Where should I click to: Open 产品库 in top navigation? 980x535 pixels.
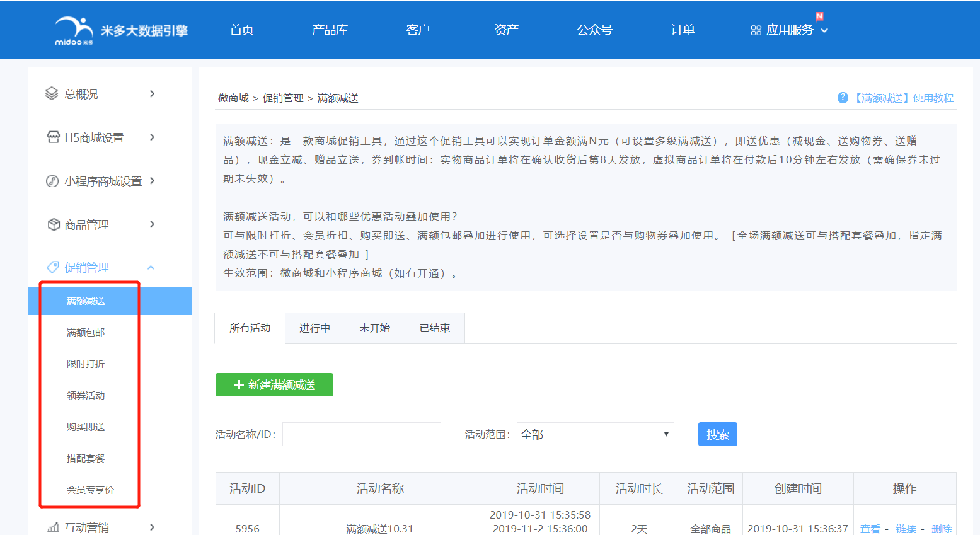[330, 30]
